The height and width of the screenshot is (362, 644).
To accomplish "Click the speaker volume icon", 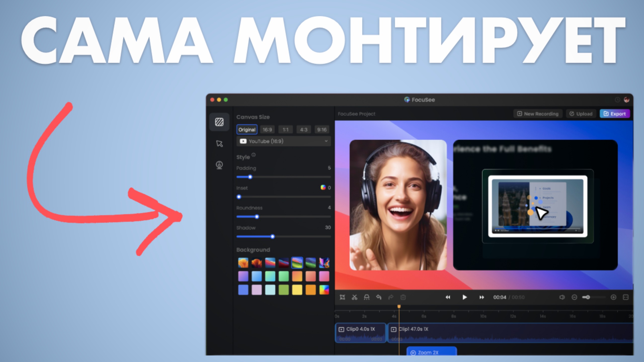I will pyautogui.click(x=562, y=297).
